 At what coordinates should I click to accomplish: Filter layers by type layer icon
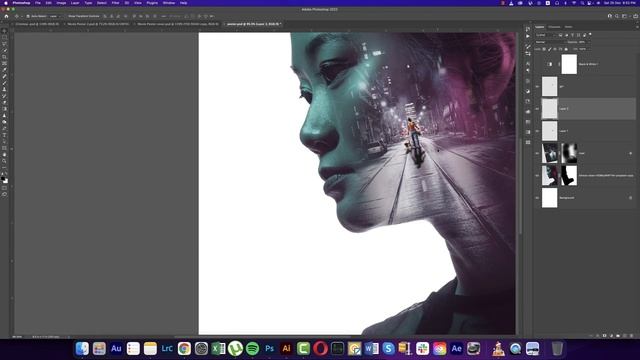[572, 35]
